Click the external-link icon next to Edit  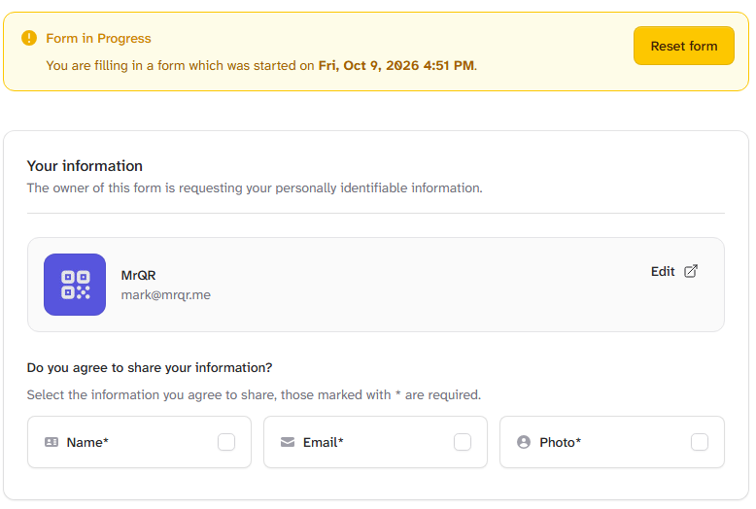(690, 271)
